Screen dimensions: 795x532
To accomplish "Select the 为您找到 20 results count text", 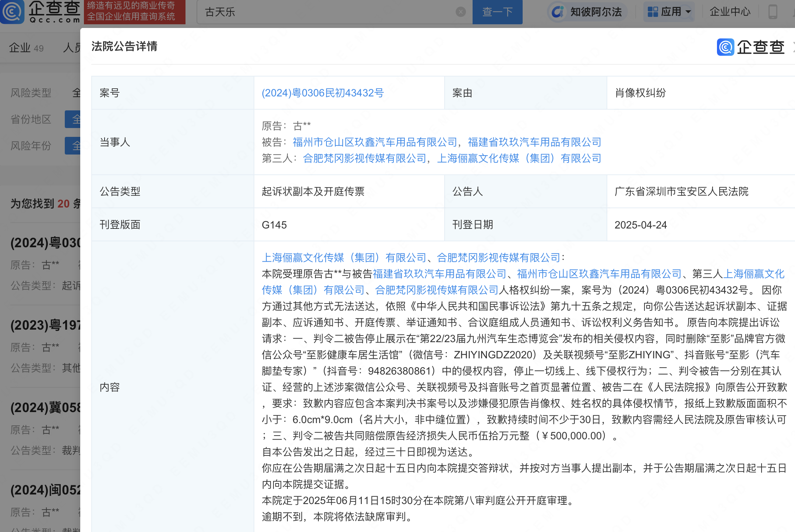I will pos(45,203).
